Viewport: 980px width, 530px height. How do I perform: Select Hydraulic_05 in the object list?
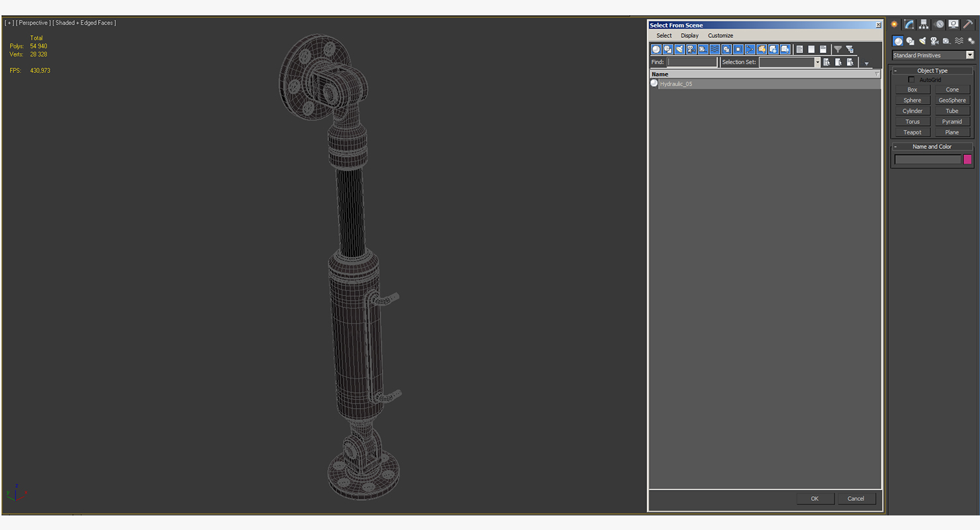coord(765,84)
